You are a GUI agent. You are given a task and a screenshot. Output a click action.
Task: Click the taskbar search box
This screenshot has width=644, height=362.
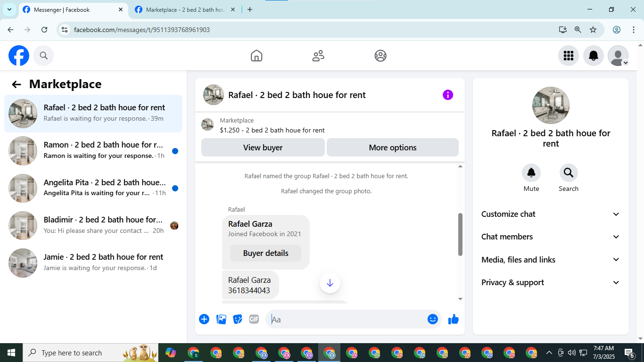coord(91,353)
